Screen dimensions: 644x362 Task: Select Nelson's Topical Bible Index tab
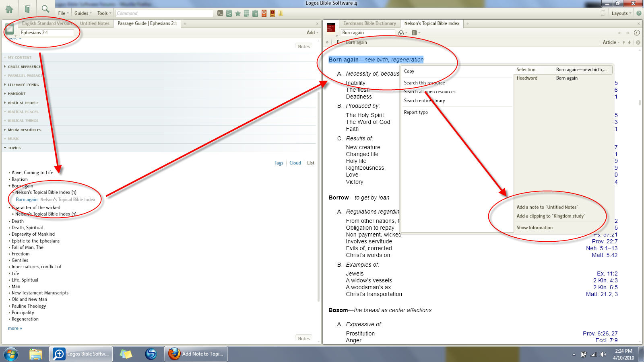pyautogui.click(x=432, y=23)
